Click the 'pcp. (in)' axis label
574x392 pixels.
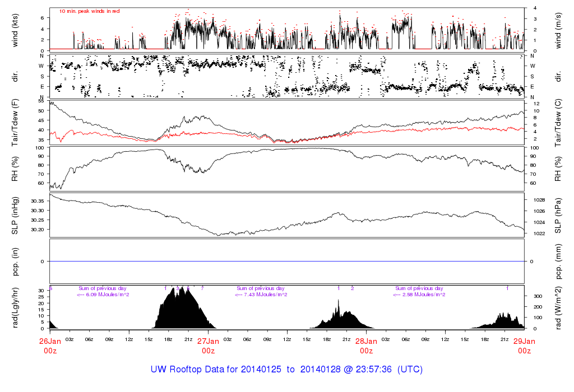point(15,262)
